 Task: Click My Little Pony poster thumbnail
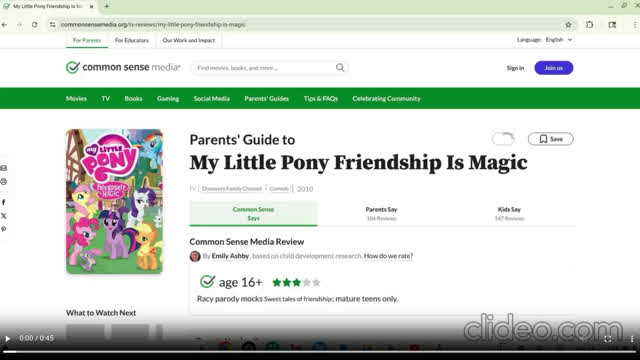[114, 201]
